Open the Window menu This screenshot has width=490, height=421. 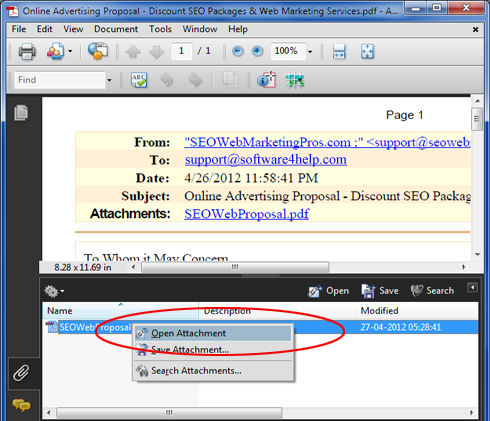[x=200, y=29]
